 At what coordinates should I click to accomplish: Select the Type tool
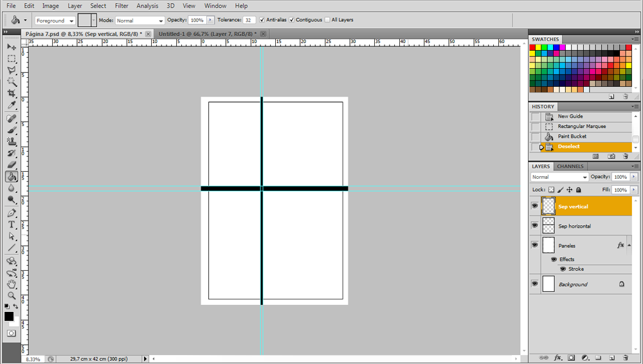pos(12,224)
